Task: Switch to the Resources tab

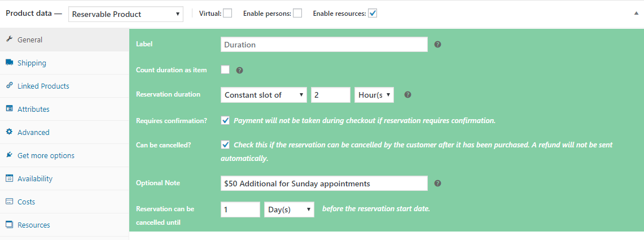Action: tap(33, 225)
